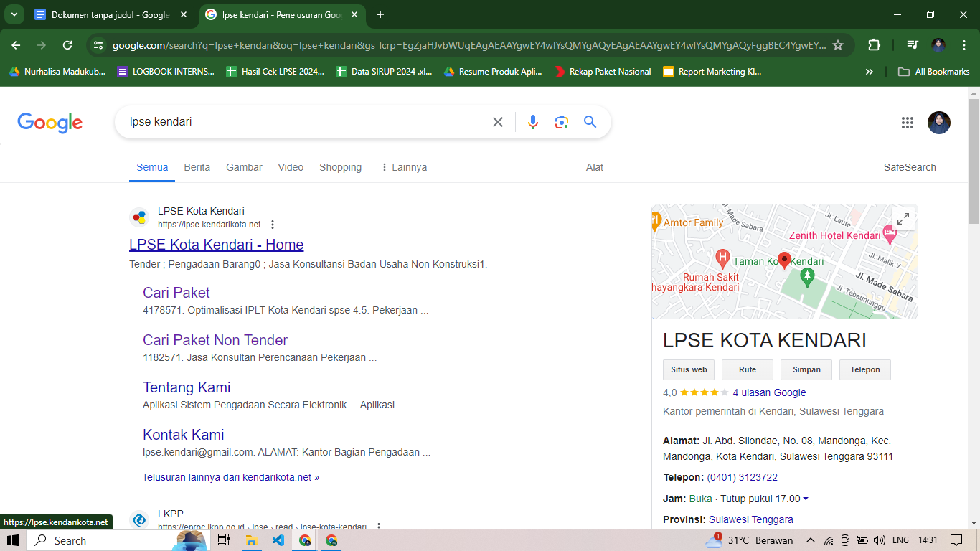
Task: Click the LPSE Kota Kendari site favicon
Action: [x=140, y=217]
